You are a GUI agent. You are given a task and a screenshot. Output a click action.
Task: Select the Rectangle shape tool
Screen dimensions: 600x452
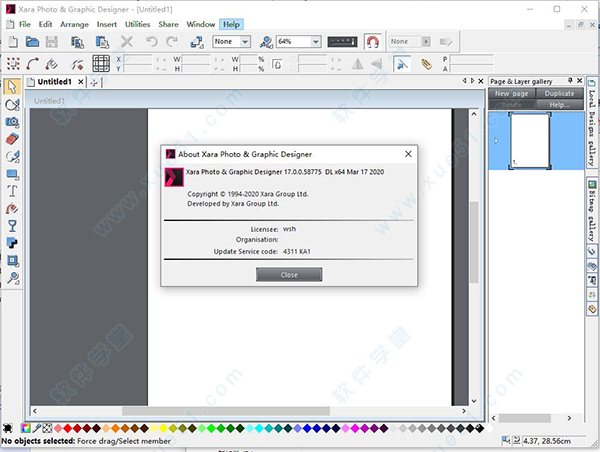(x=12, y=175)
